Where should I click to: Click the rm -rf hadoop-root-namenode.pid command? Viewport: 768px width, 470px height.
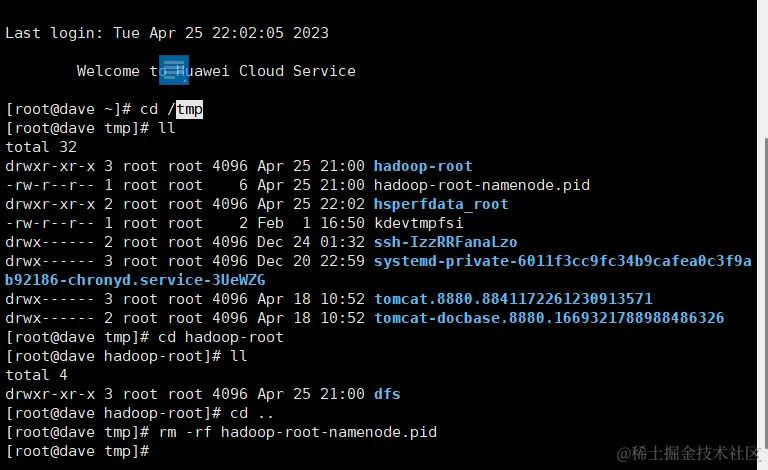[297, 432]
